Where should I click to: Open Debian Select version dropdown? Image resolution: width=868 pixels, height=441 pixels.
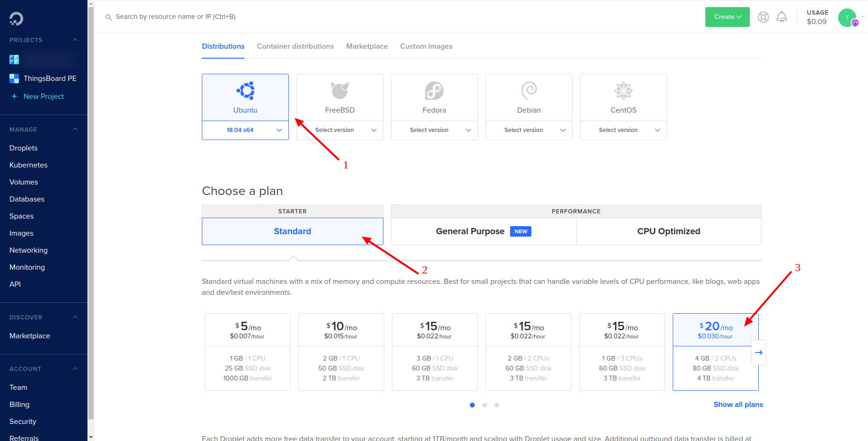point(529,130)
